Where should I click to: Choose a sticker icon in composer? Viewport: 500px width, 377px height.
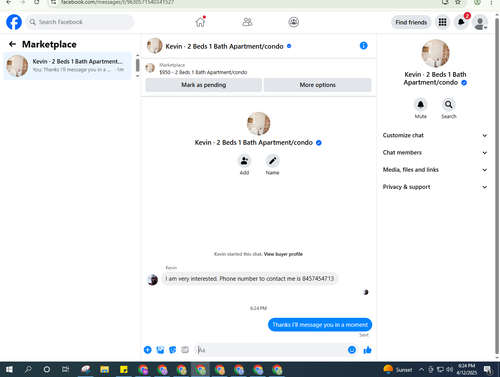(x=172, y=350)
